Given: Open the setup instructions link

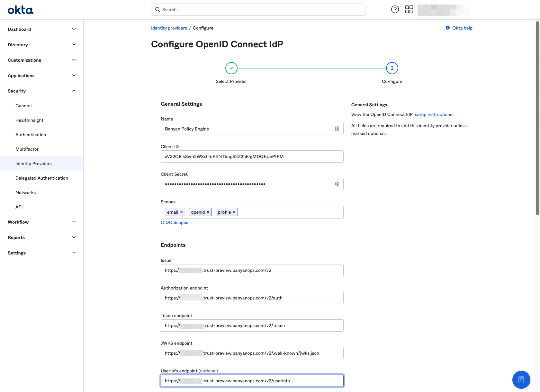Looking at the screenshot, I should tap(434, 114).
